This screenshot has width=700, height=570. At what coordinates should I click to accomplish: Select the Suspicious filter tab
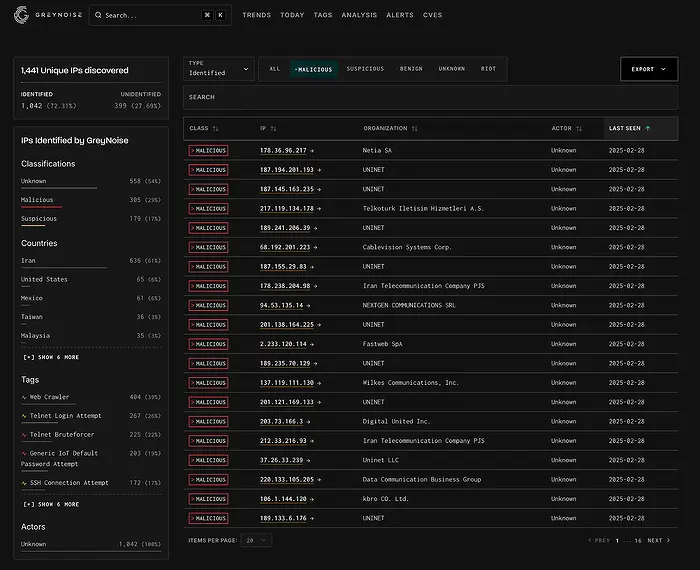click(365, 69)
